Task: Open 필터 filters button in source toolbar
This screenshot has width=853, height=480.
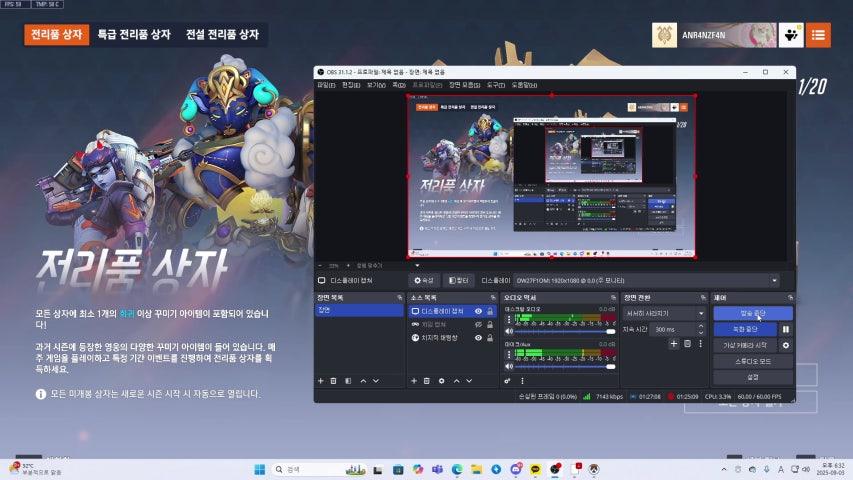Action: click(x=459, y=280)
